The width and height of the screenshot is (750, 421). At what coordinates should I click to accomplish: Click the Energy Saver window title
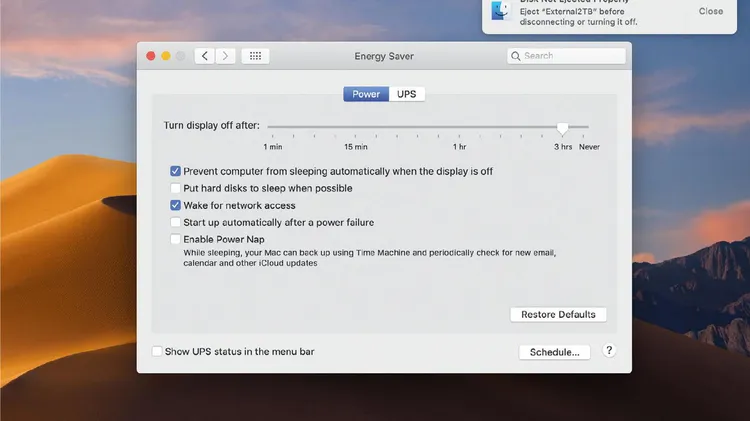tap(384, 56)
